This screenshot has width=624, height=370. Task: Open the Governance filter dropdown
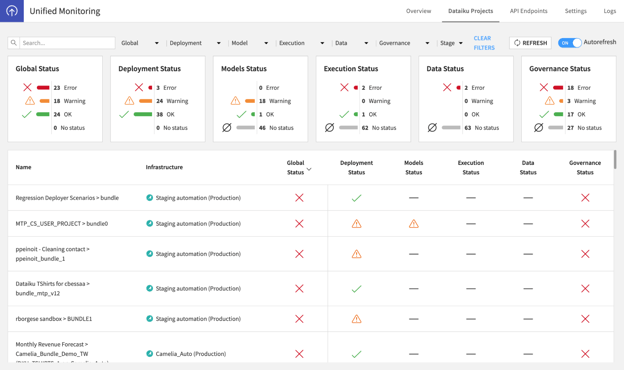404,43
